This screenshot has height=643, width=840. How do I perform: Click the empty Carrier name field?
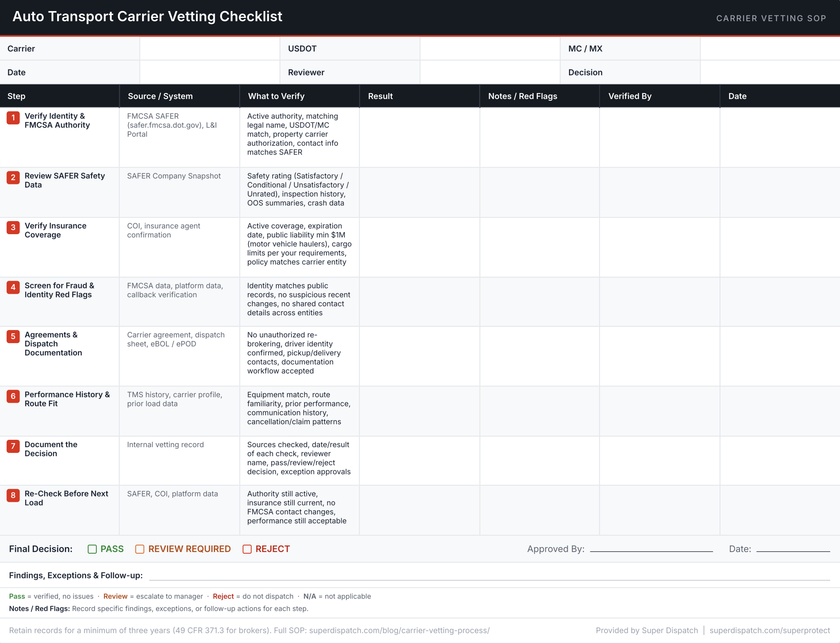(210, 49)
